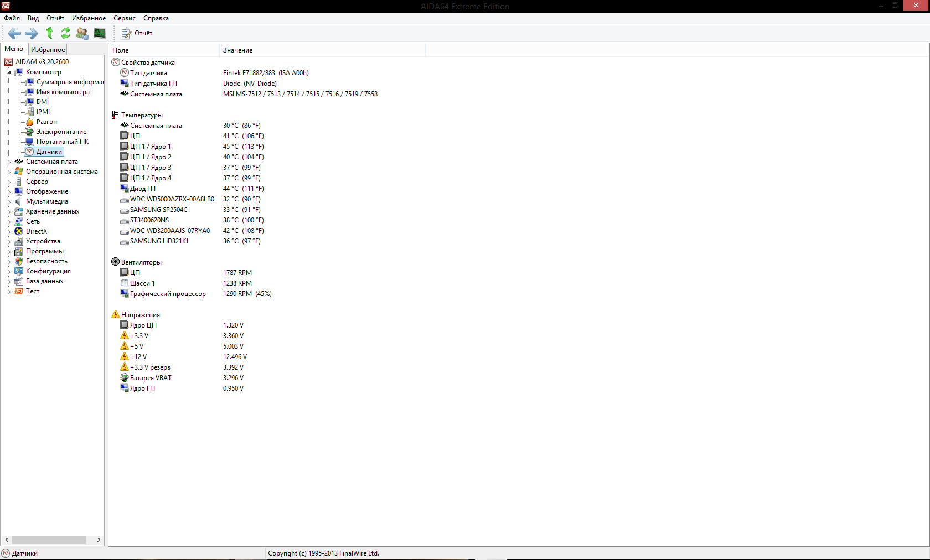
Task: Click the Конфигурация icon in tree
Action: click(x=19, y=271)
